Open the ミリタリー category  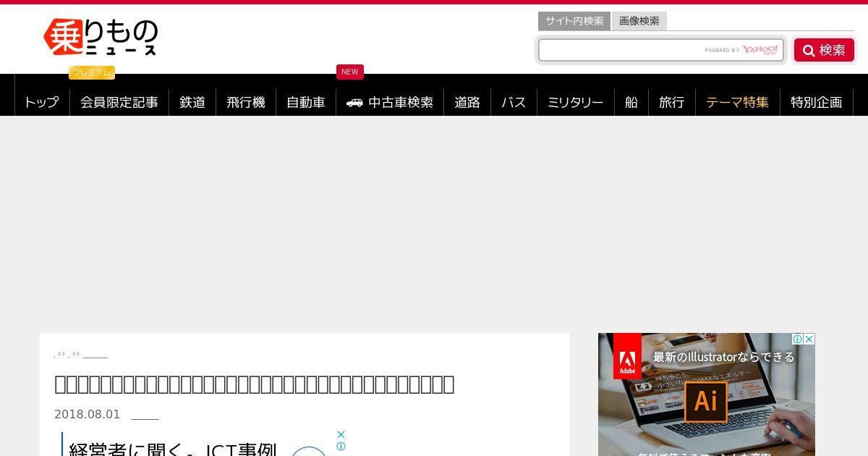coord(576,102)
